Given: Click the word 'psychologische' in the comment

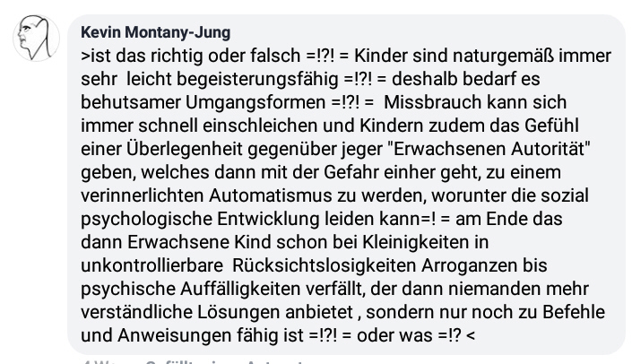Looking at the screenshot, I should (146, 220).
